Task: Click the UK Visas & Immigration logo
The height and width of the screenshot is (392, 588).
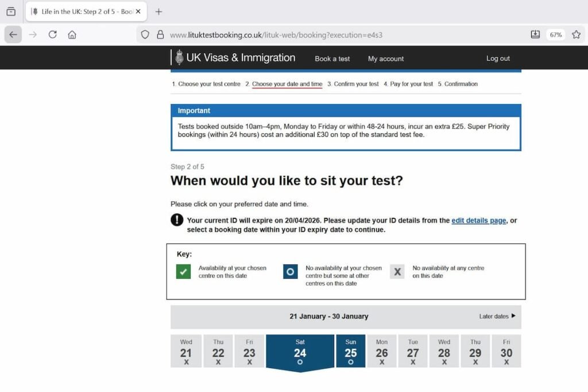Action: pyautogui.click(x=235, y=57)
